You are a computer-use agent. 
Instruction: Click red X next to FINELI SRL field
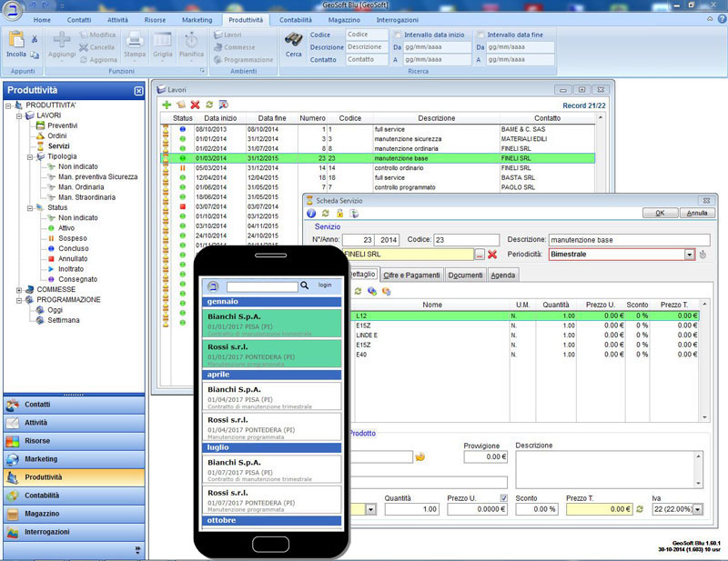point(492,255)
